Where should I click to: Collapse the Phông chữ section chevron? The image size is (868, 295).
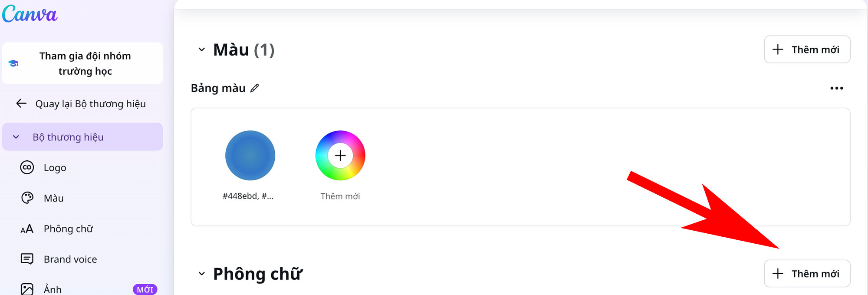point(201,274)
